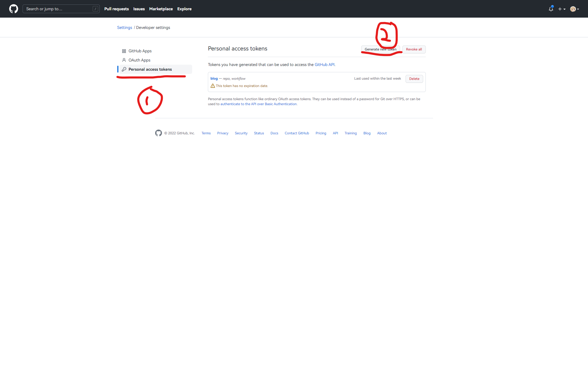Open authenticate to the API over Basic Authentication link
Image resolution: width=588 pixels, height=368 pixels.
click(259, 104)
